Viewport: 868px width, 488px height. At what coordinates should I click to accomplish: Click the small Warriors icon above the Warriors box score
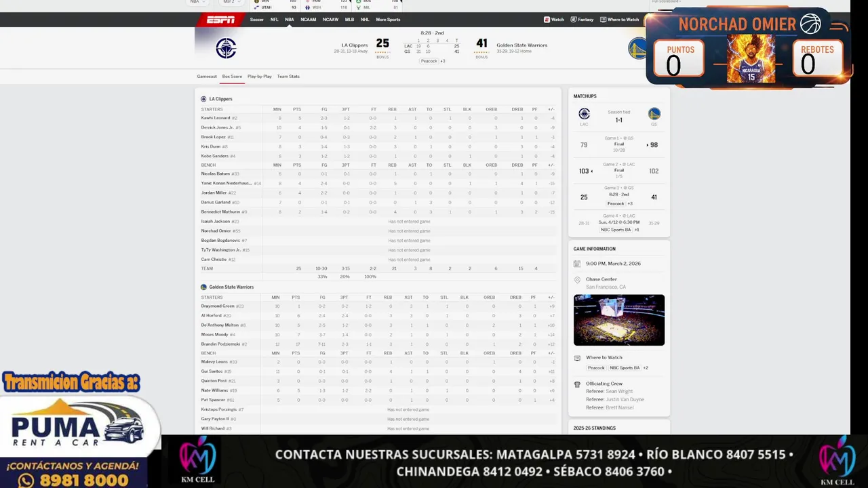[x=203, y=287]
